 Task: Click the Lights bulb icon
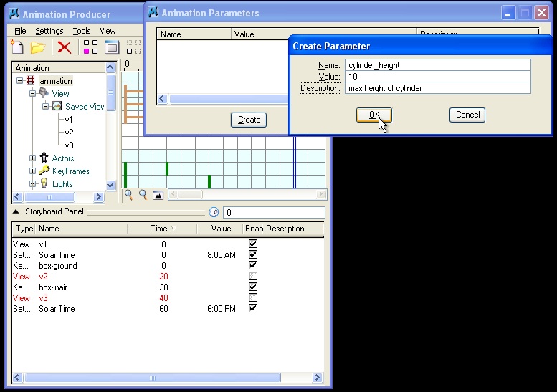[44, 183]
